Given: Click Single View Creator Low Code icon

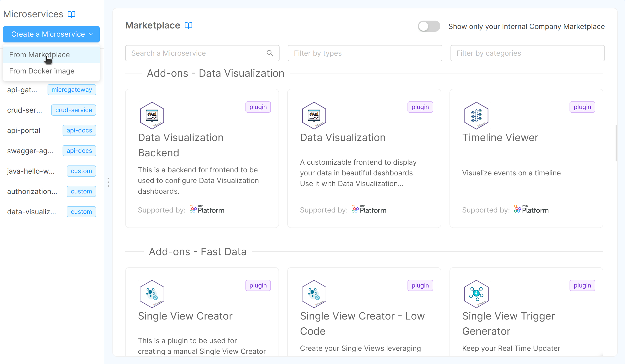Looking at the screenshot, I should (x=314, y=294).
